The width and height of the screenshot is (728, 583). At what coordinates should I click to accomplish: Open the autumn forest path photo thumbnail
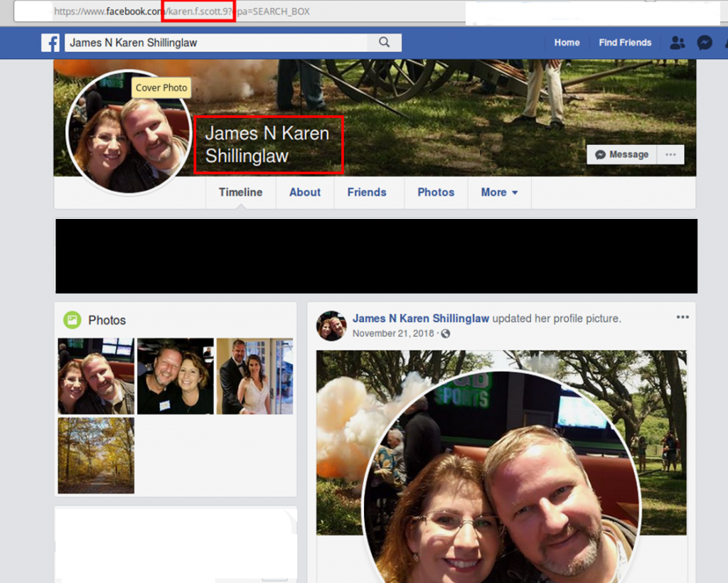pyautogui.click(x=96, y=455)
